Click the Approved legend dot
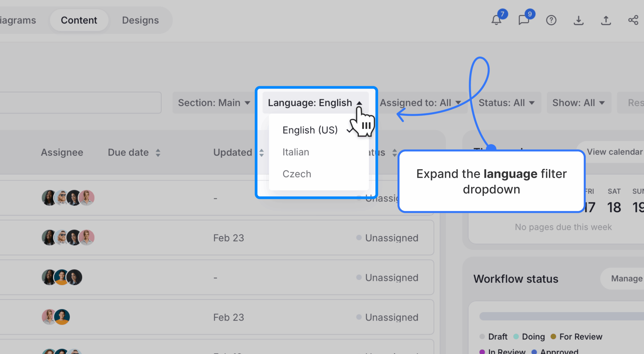The height and width of the screenshot is (354, 644). click(x=534, y=351)
